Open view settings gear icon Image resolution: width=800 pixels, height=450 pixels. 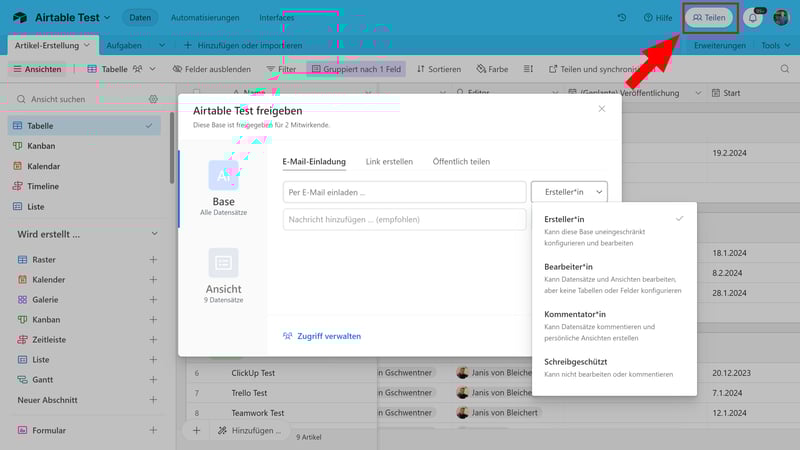[x=153, y=99]
